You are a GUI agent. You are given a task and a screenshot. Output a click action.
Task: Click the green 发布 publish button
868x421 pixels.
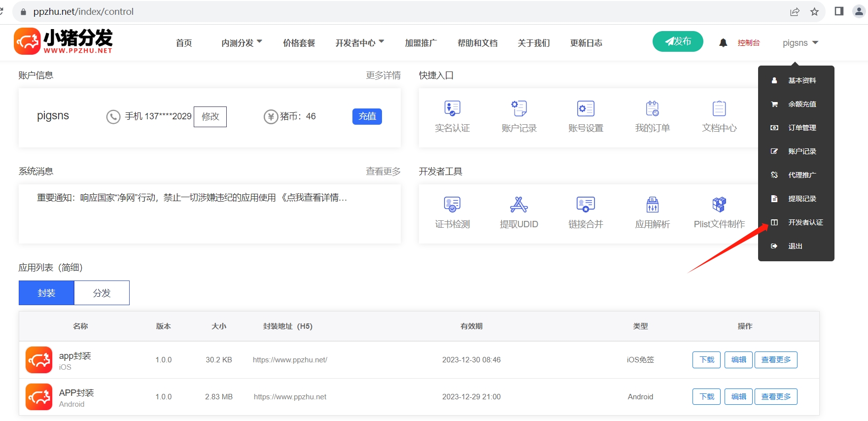678,41
